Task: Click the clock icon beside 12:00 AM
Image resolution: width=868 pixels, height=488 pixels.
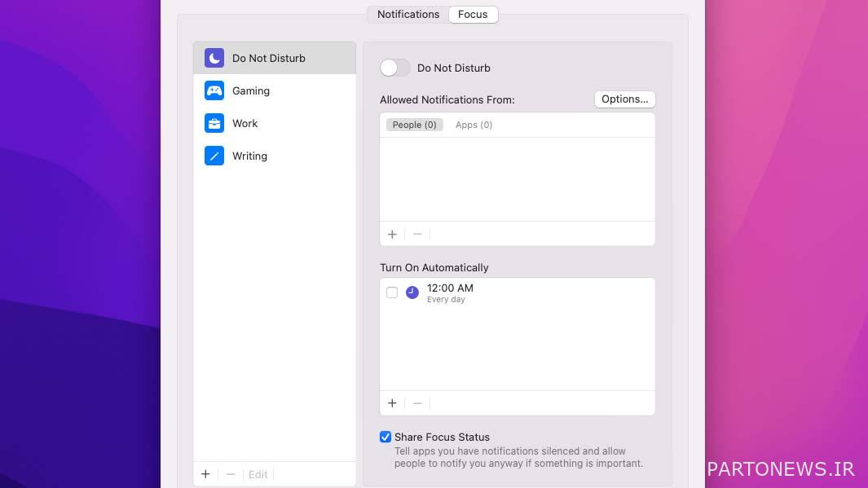Action: point(412,292)
